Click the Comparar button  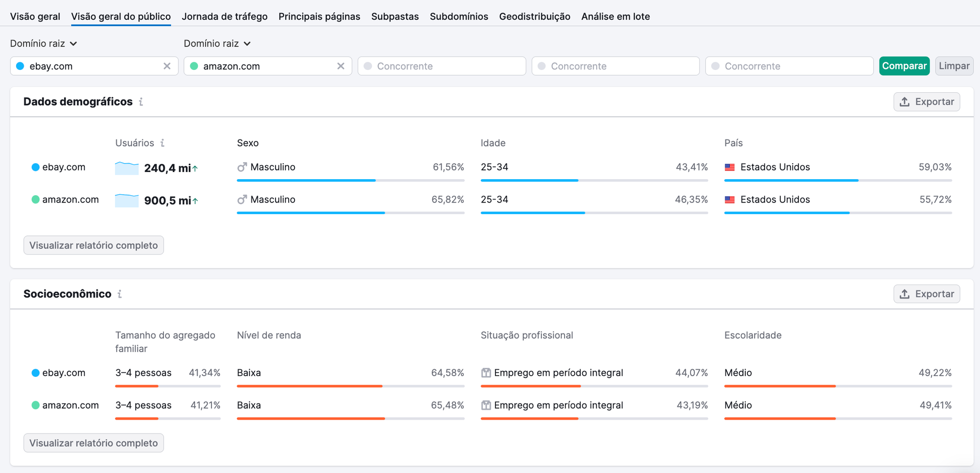(904, 66)
